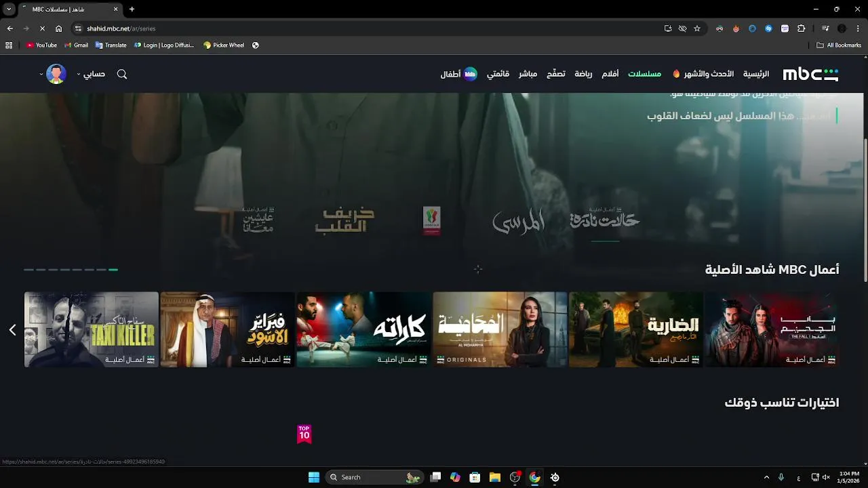Open browser home button
868x488 pixels.
point(58,28)
